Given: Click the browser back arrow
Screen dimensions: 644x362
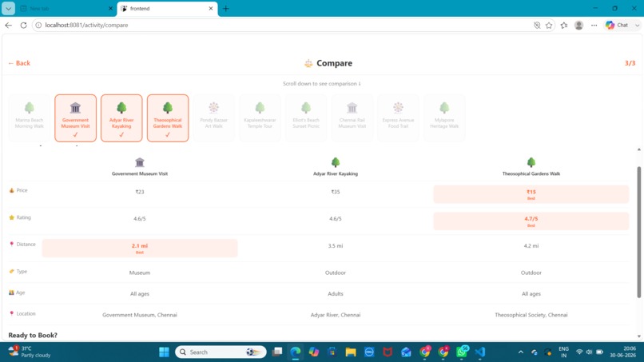Looking at the screenshot, I should click(9, 25).
